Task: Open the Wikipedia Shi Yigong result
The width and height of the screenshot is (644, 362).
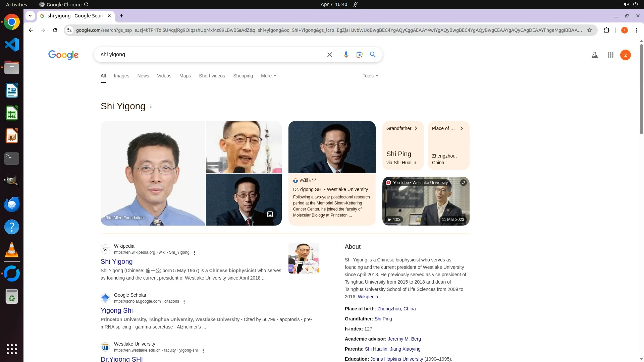Action: [116, 261]
